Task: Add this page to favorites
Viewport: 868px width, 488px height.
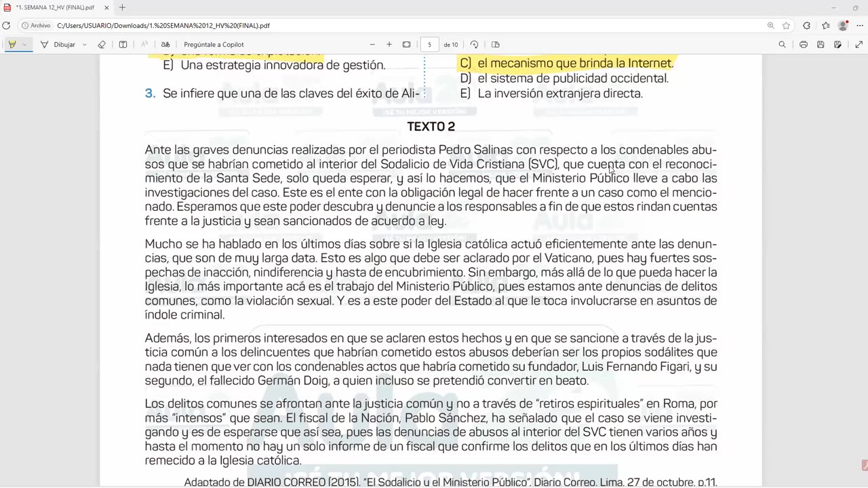Action: (x=786, y=26)
